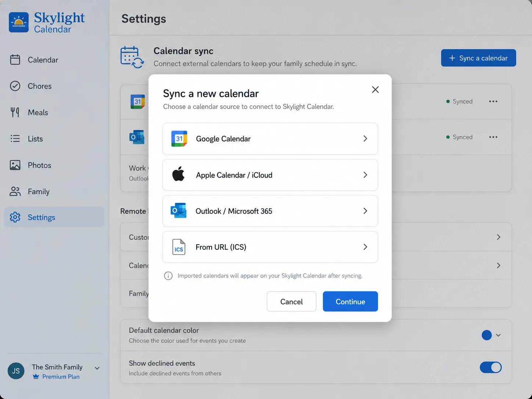Image resolution: width=532 pixels, height=399 pixels.
Task: Click the calendar sync header icon
Action: pos(132,57)
